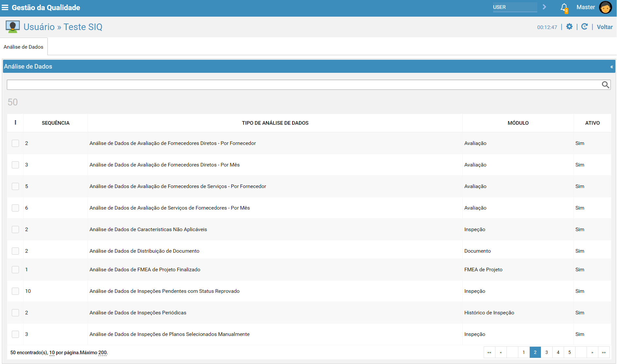Click the Voltar link

[605, 27]
